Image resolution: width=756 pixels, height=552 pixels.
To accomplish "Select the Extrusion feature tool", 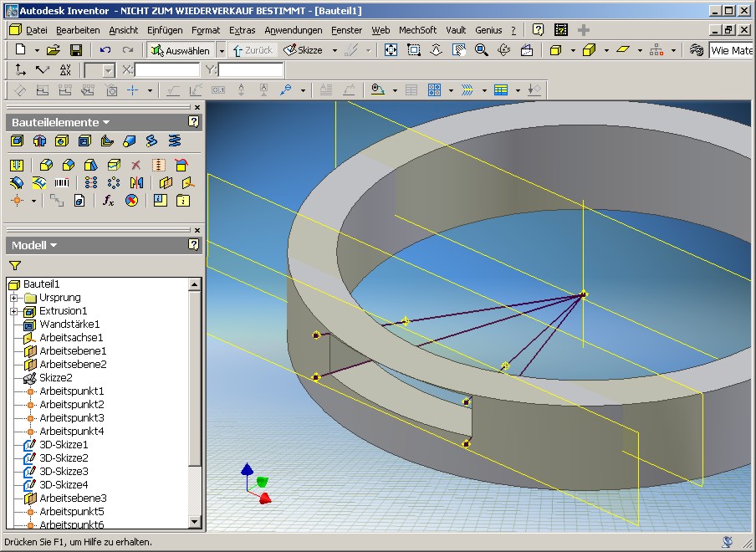I will click(x=18, y=141).
